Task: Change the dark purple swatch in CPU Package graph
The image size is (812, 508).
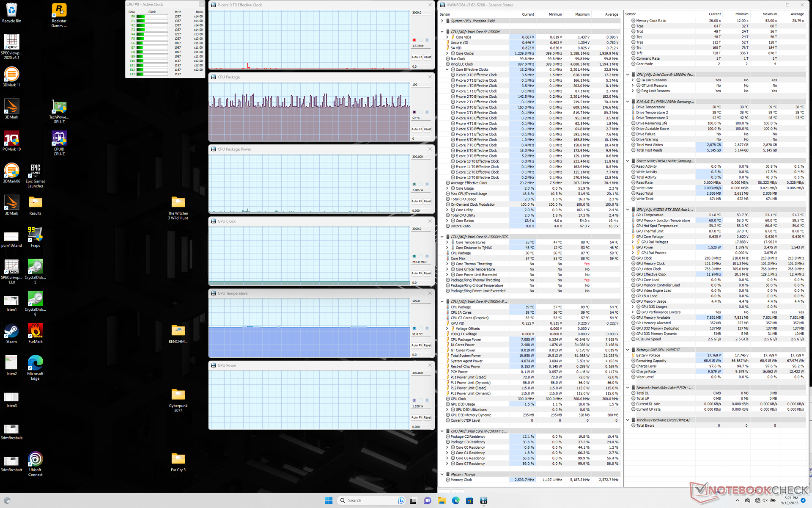Action: point(414,112)
